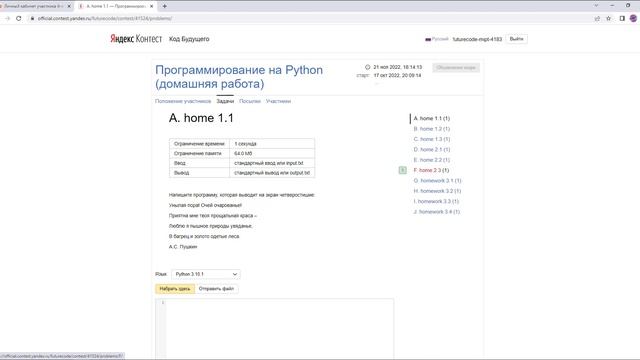Click the '1 секунда' time limit value
The width and height of the screenshot is (640, 360).
[x=245, y=144]
